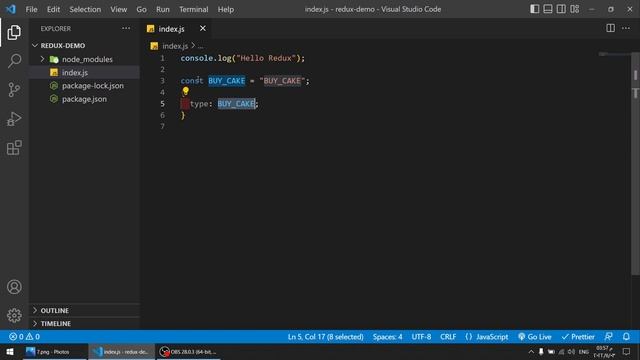Click the lightbulb code action icon
The width and height of the screenshot is (640, 360).
pos(185,91)
